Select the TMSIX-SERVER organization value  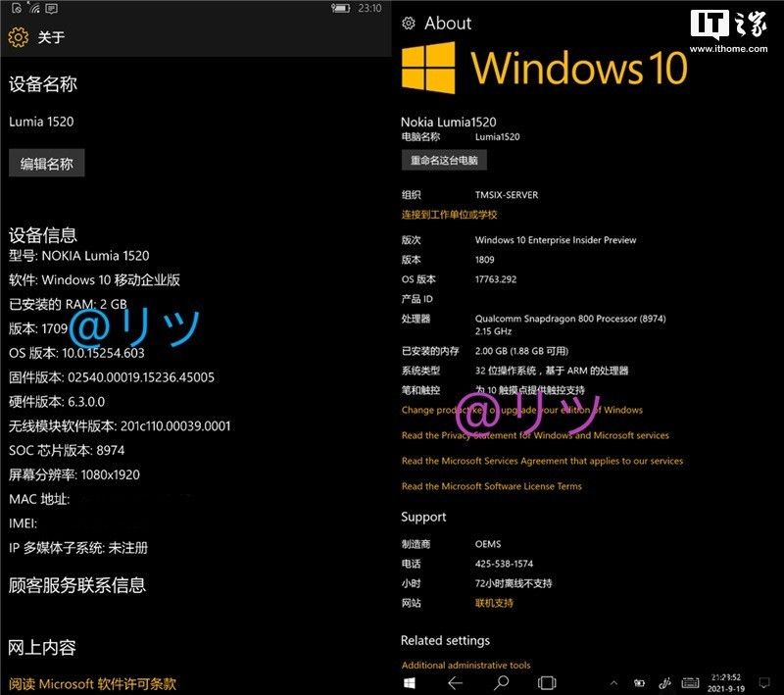click(507, 195)
